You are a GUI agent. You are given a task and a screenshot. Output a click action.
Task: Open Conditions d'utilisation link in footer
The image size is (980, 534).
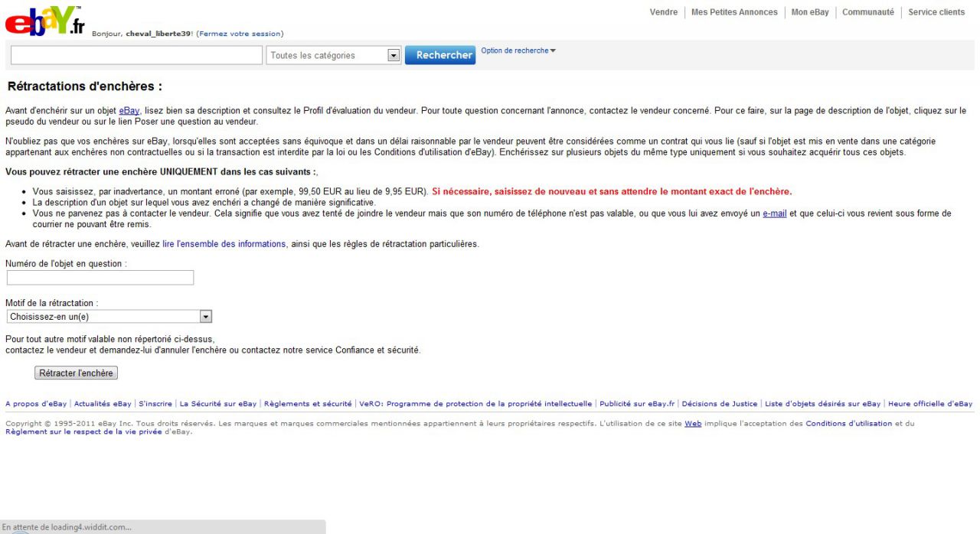tap(848, 424)
